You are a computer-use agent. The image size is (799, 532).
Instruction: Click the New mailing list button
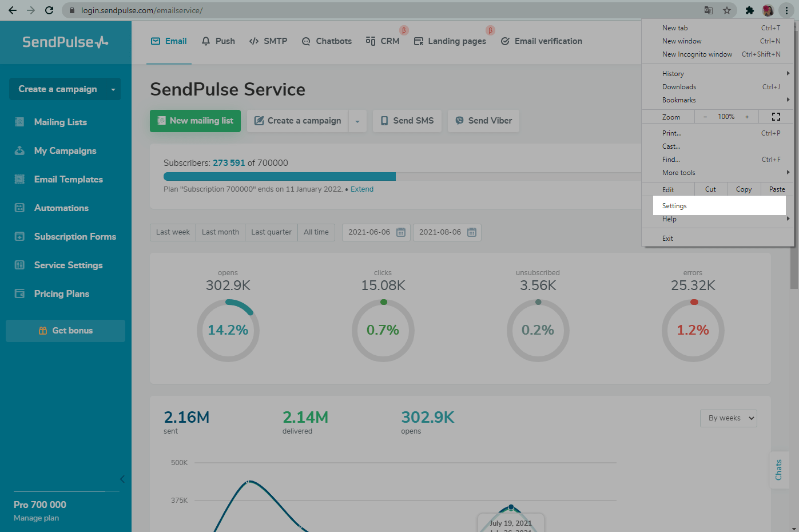pos(195,121)
